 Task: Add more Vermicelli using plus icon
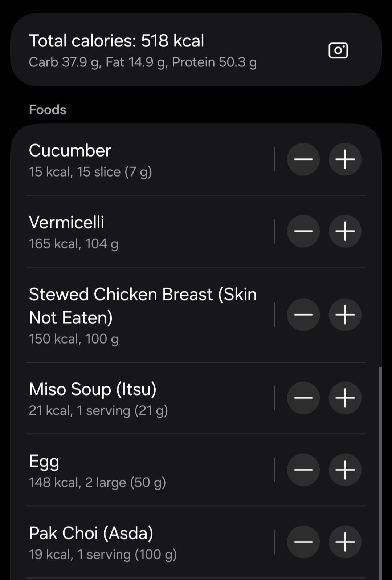pyautogui.click(x=345, y=231)
